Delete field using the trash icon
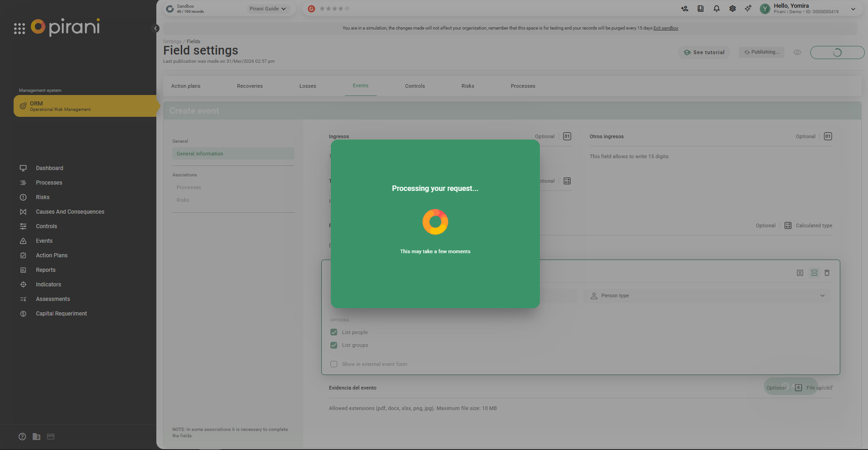This screenshot has height=450, width=868. pyautogui.click(x=827, y=273)
